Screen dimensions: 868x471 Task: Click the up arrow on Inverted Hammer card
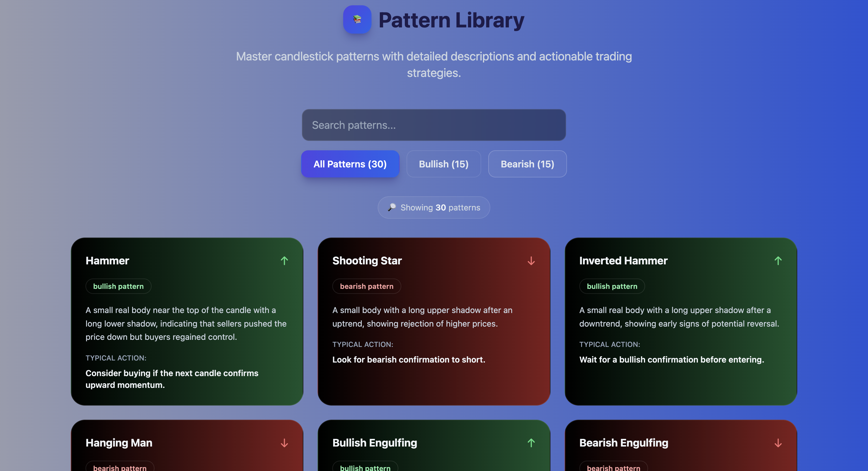pyautogui.click(x=778, y=261)
